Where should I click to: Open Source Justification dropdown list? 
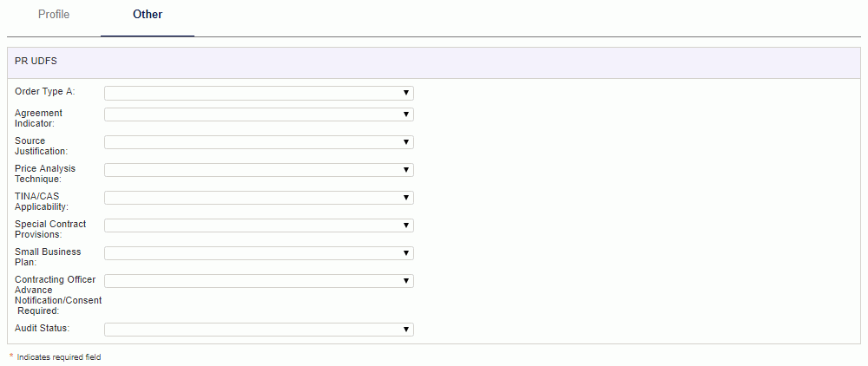259,142
